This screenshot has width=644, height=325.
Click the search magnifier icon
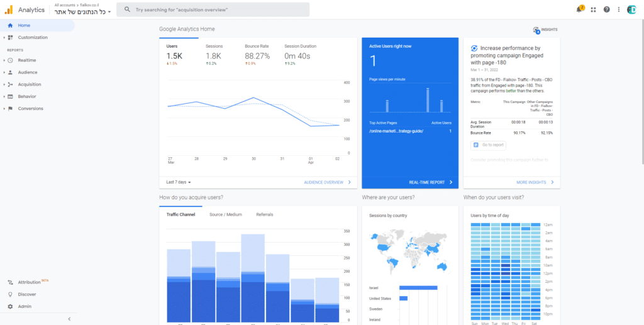click(127, 9)
